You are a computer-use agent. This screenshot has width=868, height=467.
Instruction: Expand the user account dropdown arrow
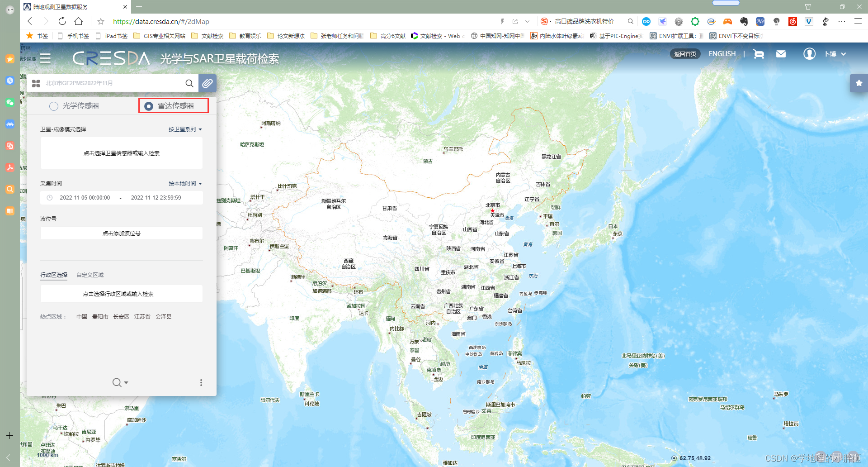[844, 54]
